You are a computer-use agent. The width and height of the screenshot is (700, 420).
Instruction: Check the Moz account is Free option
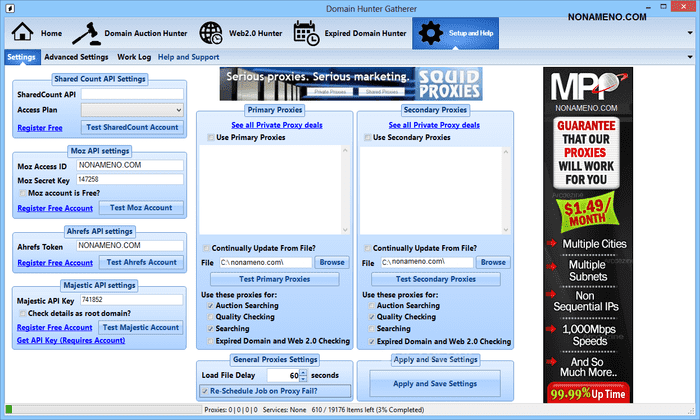coord(23,192)
